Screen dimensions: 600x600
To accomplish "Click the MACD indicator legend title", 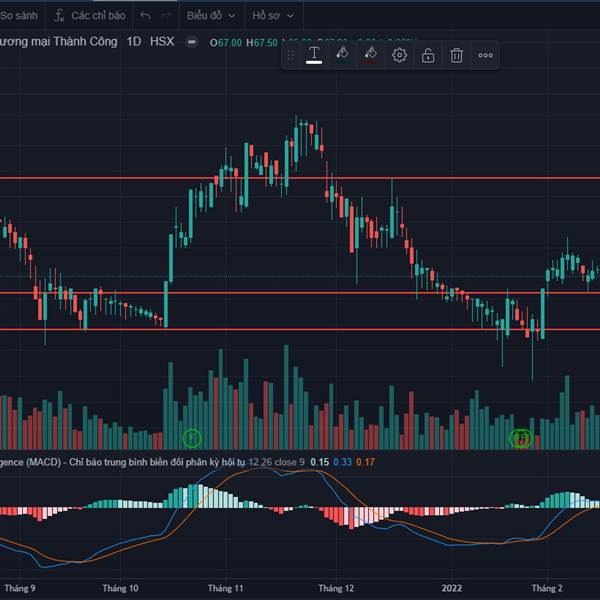I will (122, 462).
